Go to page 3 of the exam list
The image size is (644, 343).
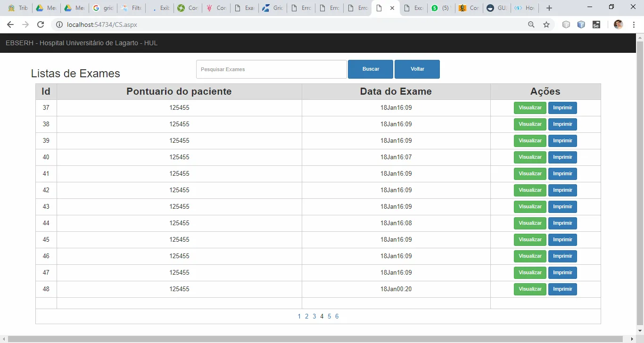314,317
